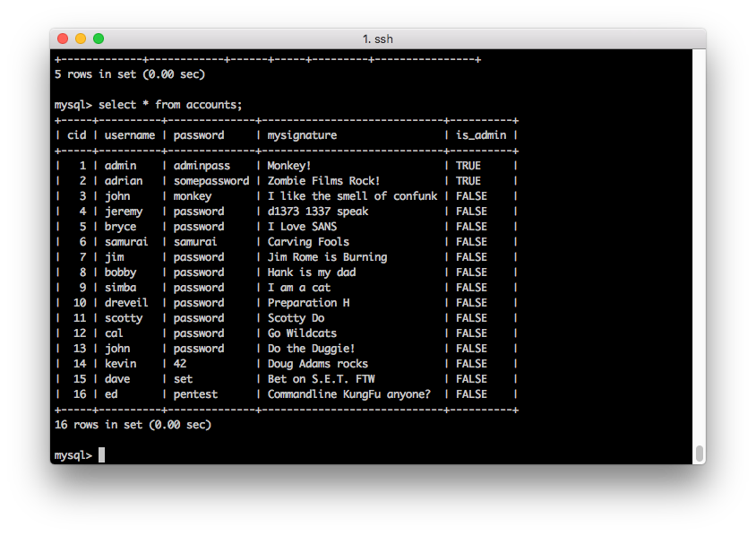The height and width of the screenshot is (536, 756).
Task: Place cursor at the empty mysql> prompt
Action: pos(101,455)
